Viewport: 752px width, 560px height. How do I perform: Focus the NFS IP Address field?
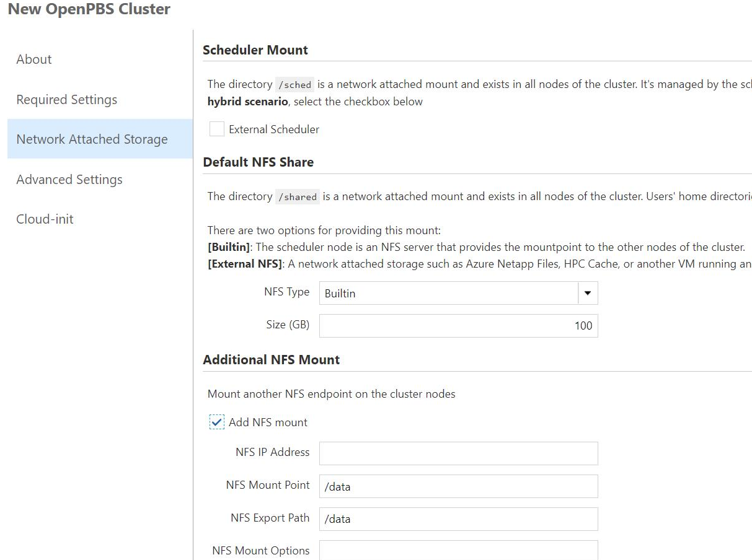(458, 453)
